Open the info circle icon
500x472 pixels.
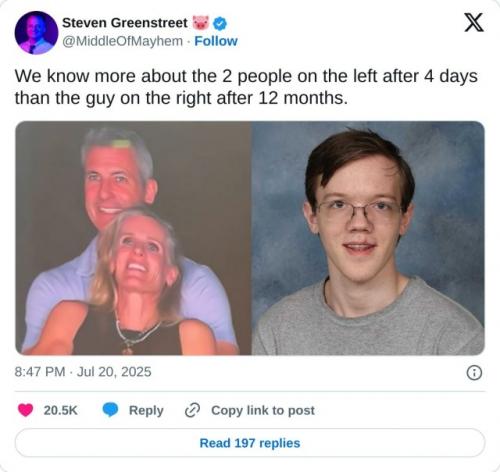point(474,373)
